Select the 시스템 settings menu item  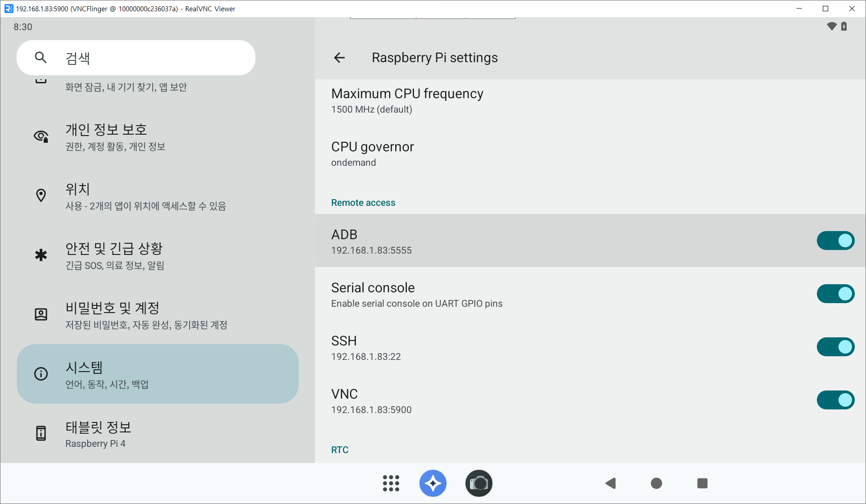pyautogui.click(x=157, y=374)
